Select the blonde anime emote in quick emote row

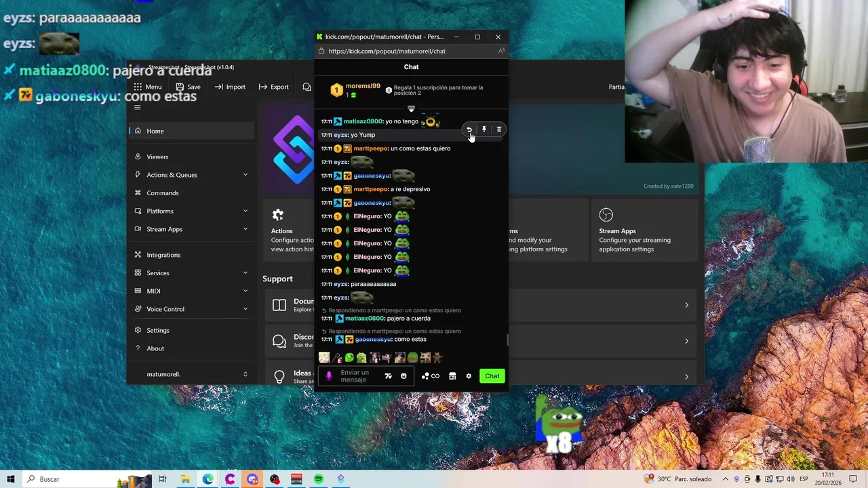coord(324,357)
